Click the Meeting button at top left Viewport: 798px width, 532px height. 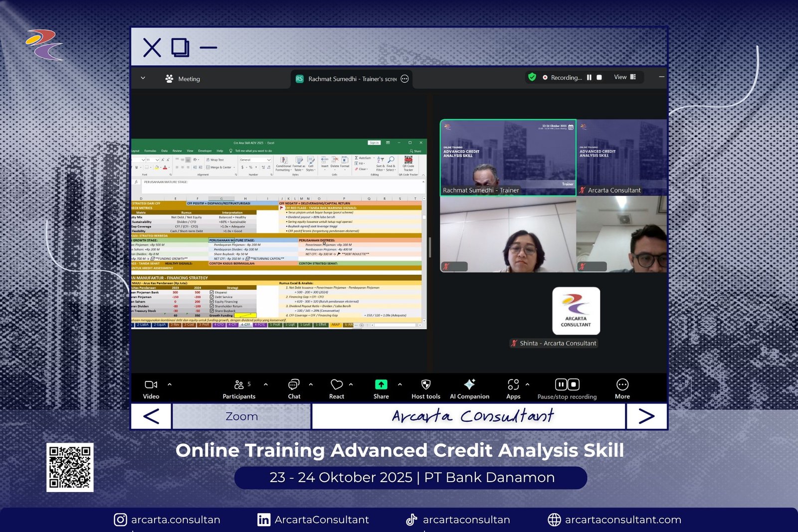click(183, 79)
